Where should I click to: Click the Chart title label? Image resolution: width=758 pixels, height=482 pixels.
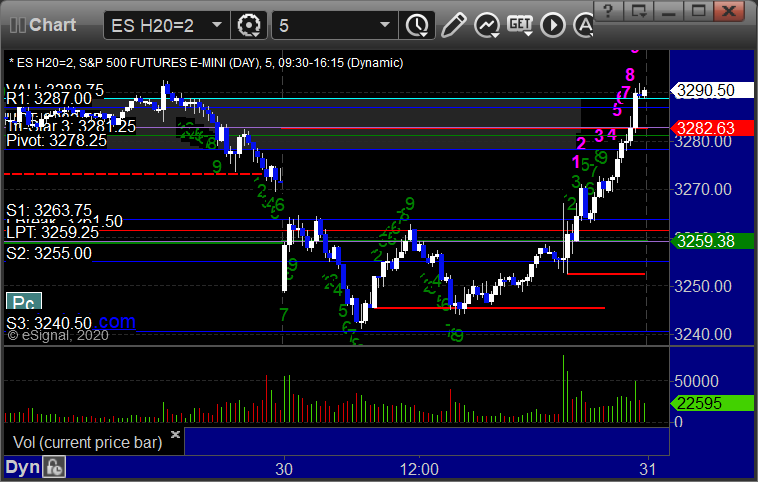[53, 25]
